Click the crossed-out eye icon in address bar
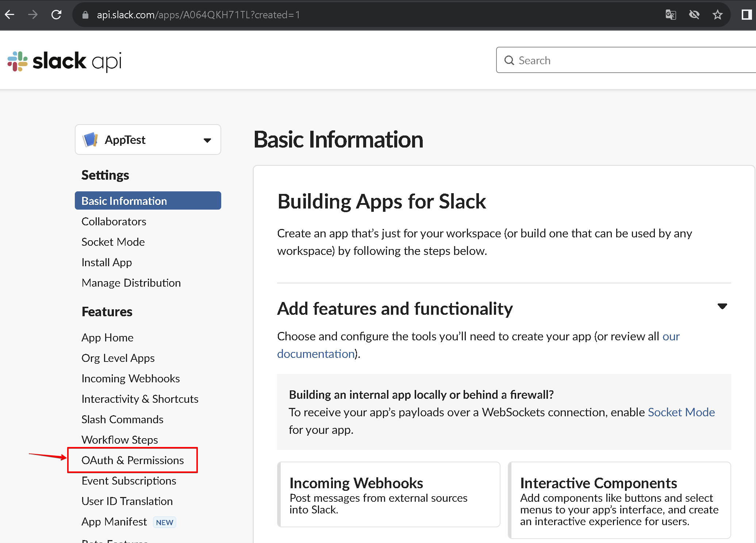 coord(694,15)
